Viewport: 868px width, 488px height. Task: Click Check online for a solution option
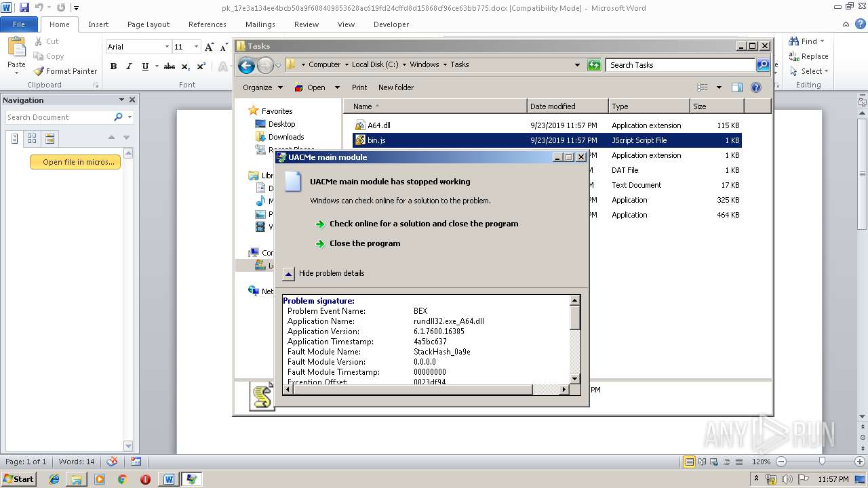point(424,224)
